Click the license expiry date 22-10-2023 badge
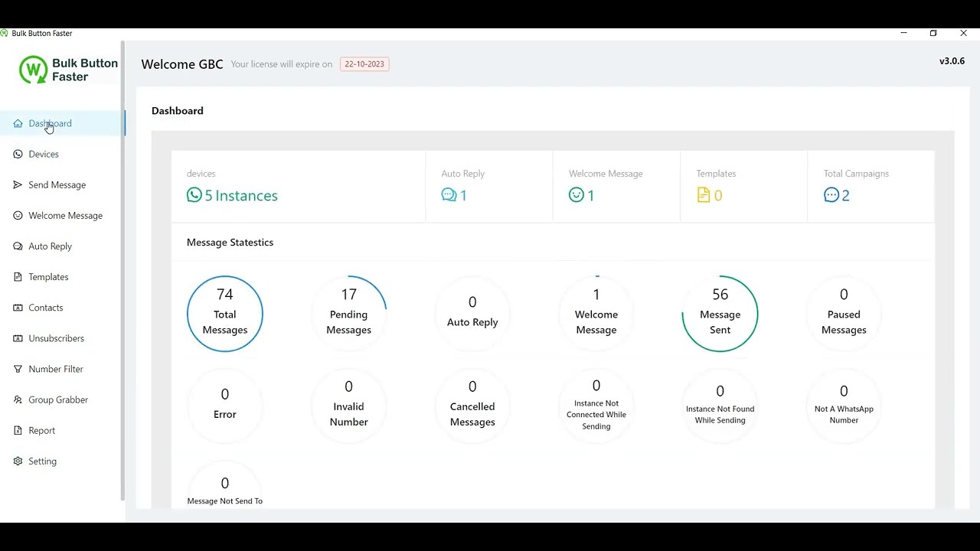 tap(364, 64)
